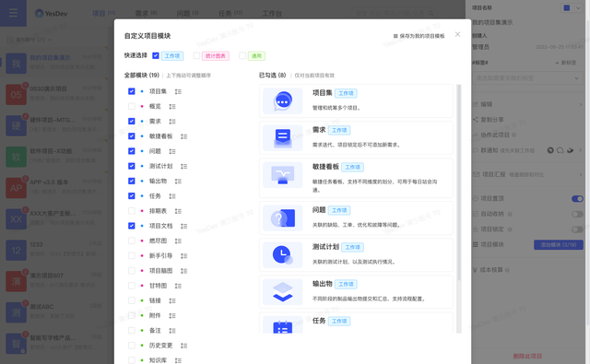Toggle off the 项目置顶 switch

click(x=577, y=198)
